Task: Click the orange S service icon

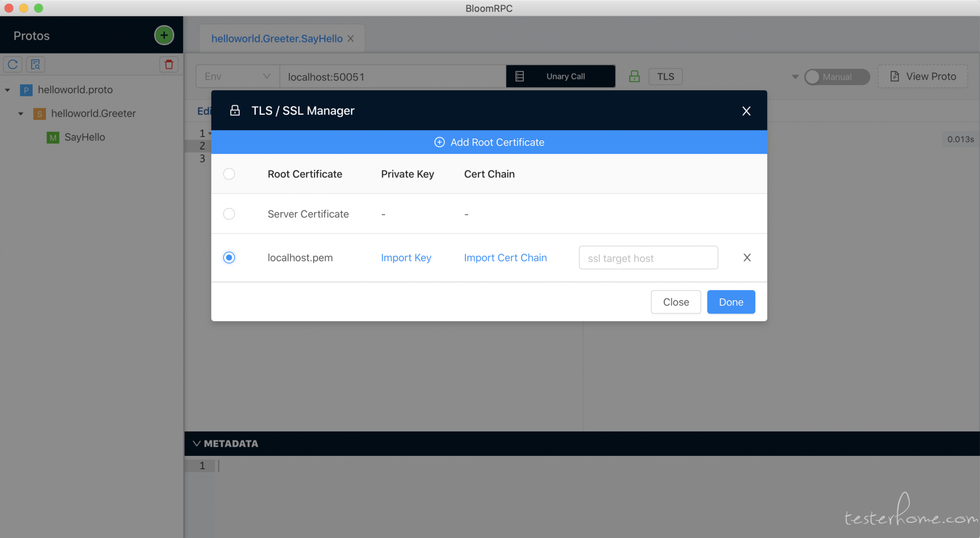Action: [x=39, y=114]
